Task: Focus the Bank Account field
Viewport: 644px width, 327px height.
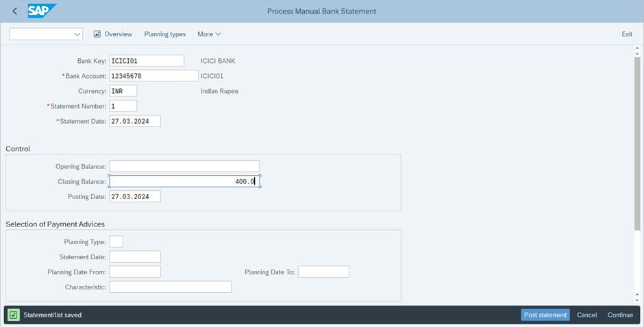Action: point(153,76)
